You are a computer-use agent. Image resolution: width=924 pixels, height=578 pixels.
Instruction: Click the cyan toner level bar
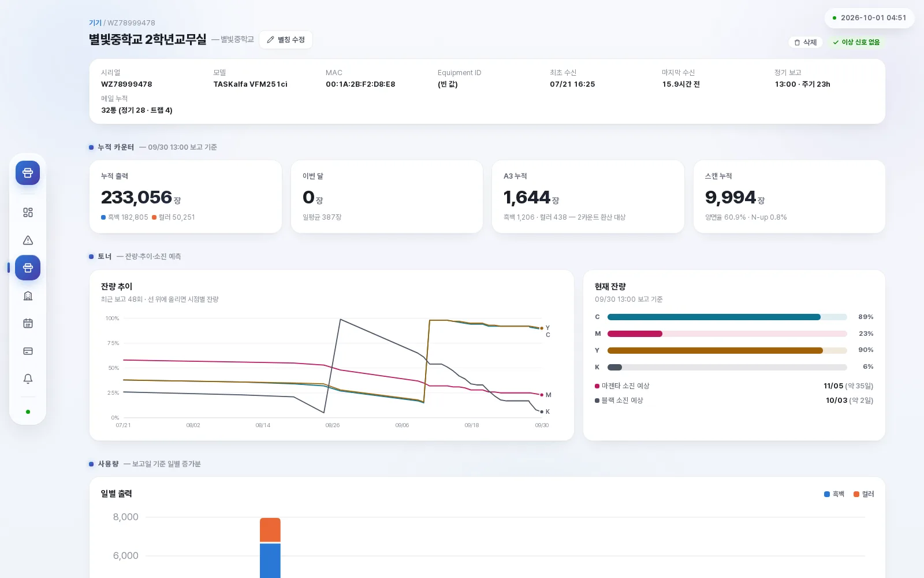pyautogui.click(x=727, y=317)
